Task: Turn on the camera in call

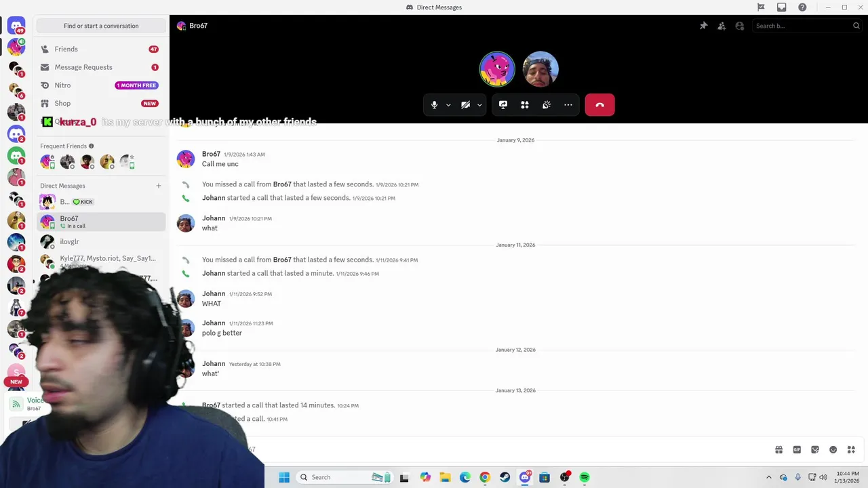Action: [465, 105]
